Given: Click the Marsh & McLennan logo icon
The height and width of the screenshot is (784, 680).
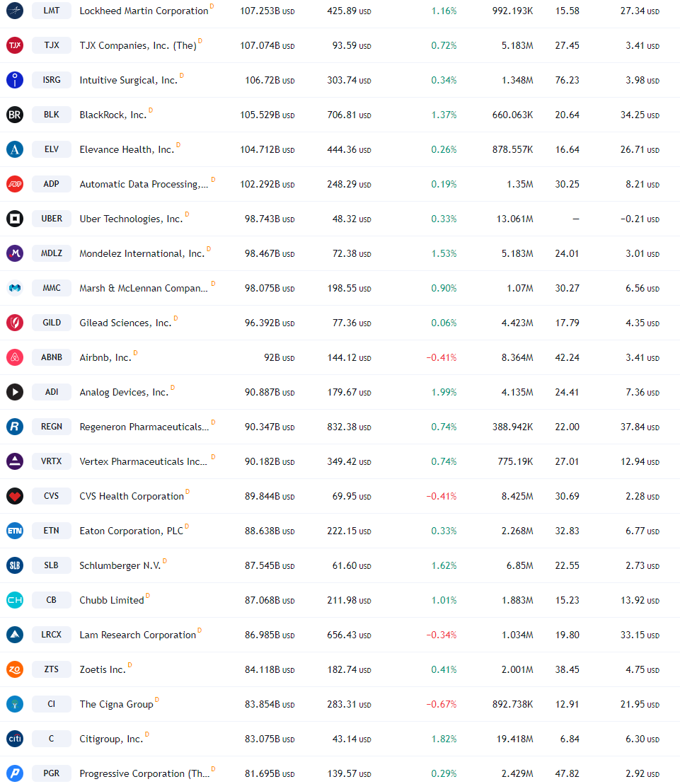Looking at the screenshot, I should pyautogui.click(x=15, y=288).
